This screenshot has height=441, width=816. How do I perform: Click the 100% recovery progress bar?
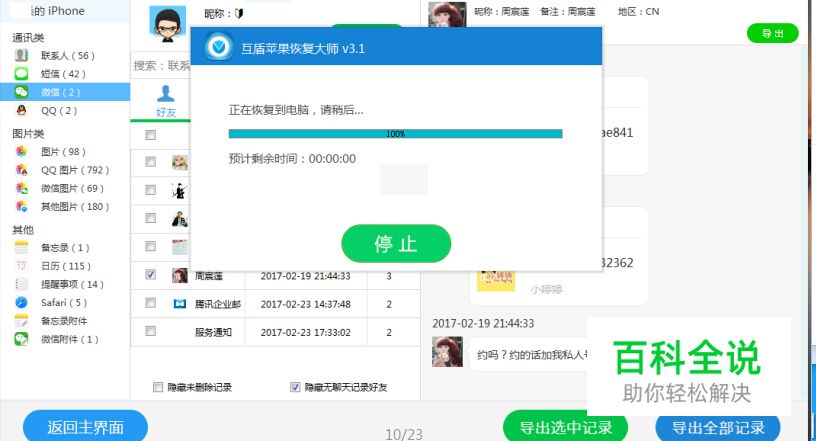(x=396, y=134)
